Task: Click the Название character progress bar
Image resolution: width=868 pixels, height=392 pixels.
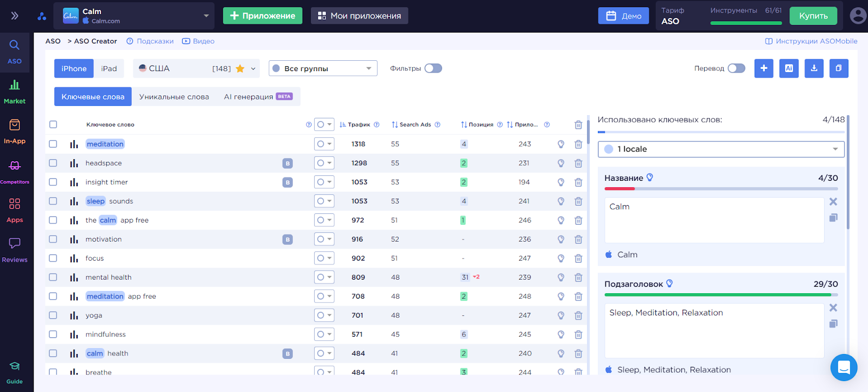Action: (721, 189)
